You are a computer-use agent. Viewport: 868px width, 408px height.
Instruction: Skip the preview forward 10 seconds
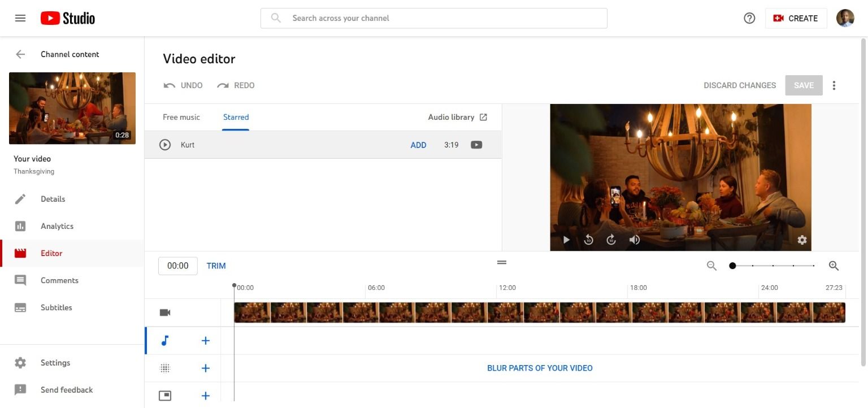click(611, 240)
